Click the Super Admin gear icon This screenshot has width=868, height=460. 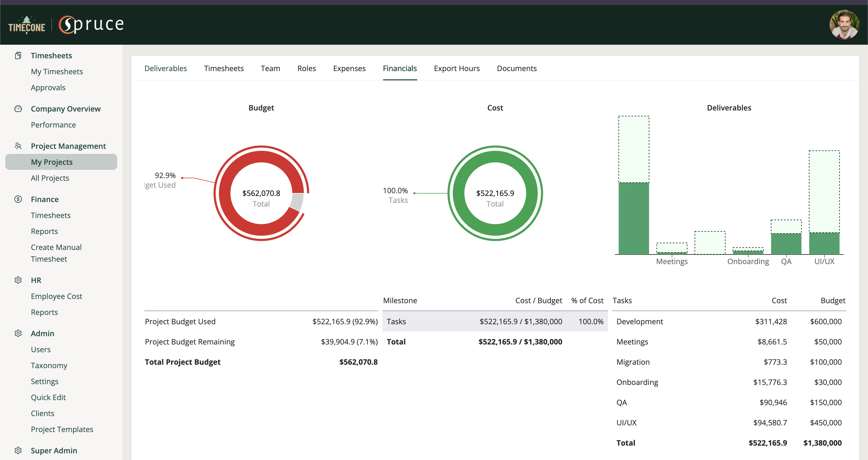(x=18, y=450)
